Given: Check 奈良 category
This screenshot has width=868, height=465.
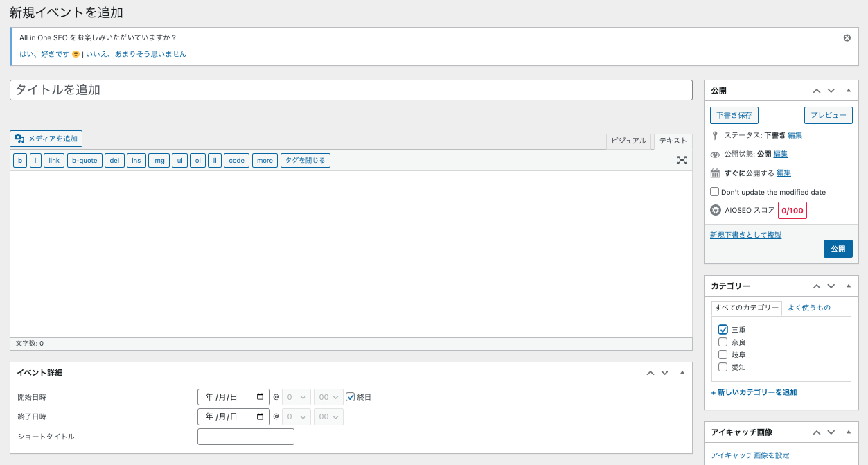Looking at the screenshot, I should 723,342.
